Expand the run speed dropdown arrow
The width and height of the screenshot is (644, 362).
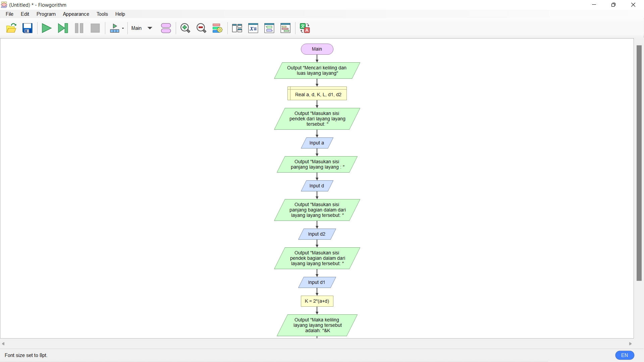pos(123,28)
